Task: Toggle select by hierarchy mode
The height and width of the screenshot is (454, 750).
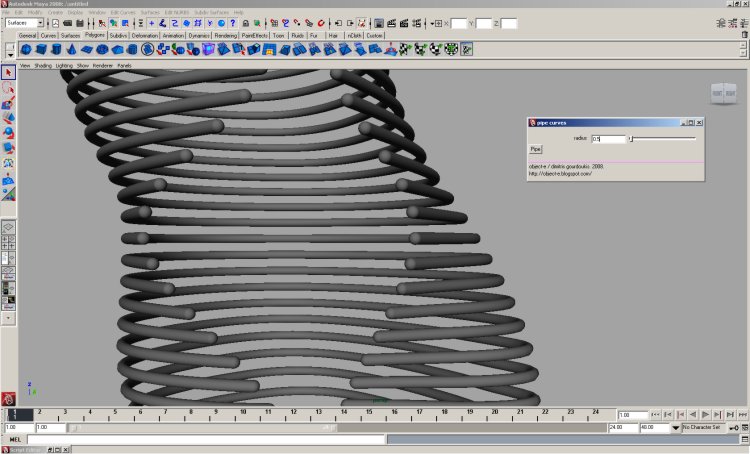Action: [102, 23]
